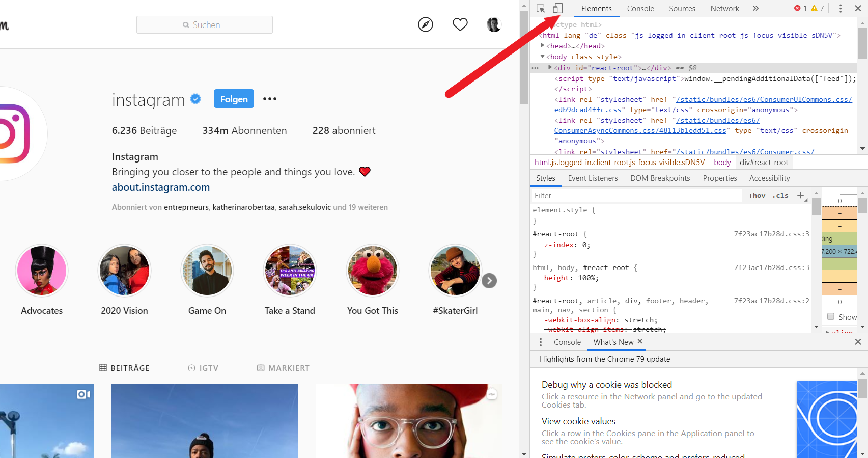
Task: Select the div#react-root breadcrumb
Action: [x=764, y=163]
